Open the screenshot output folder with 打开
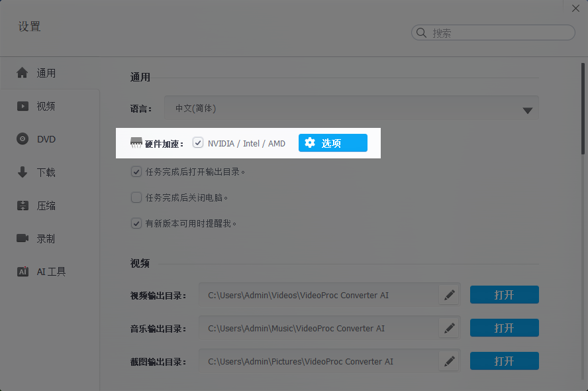The height and width of the screenshot is (391, 588). tap(505, 361)
